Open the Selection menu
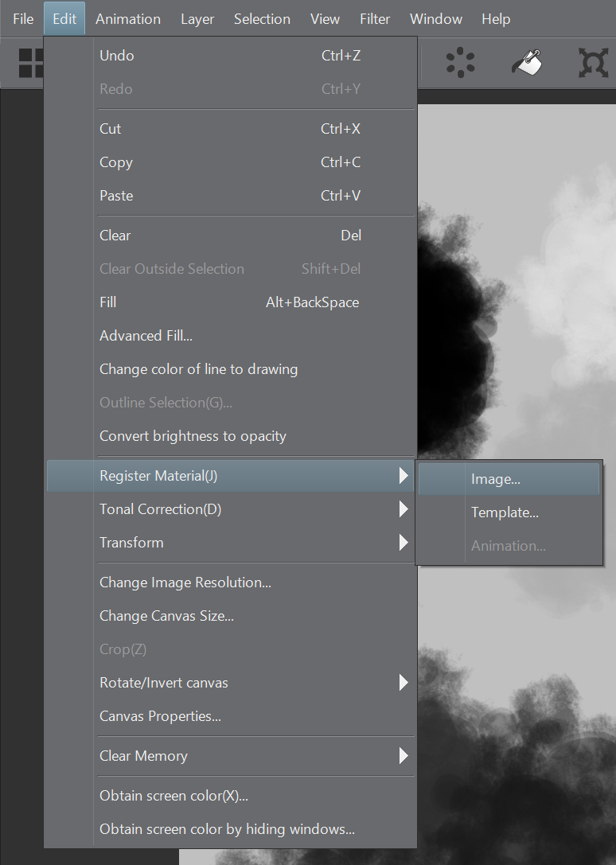Viewport: 616px width, 865px height. [262, 19]
